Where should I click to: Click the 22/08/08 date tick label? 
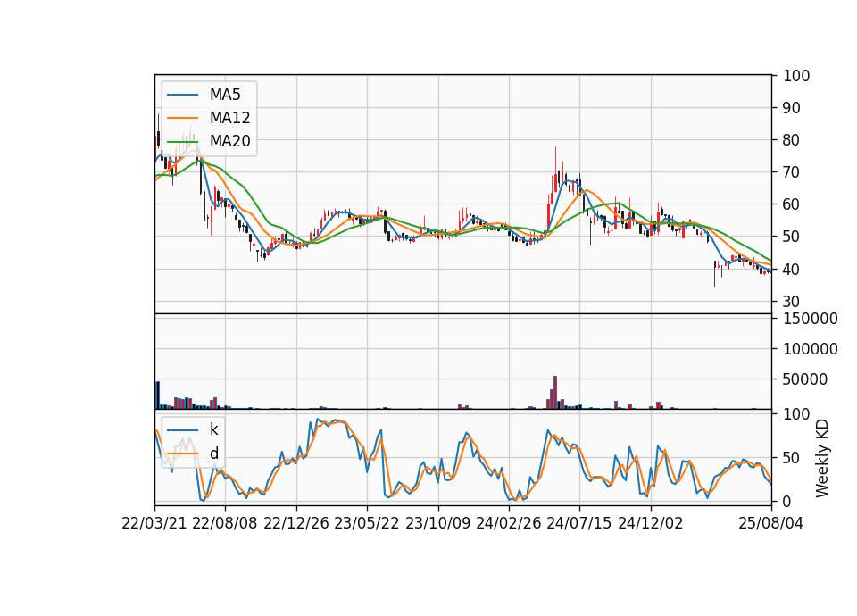coord(225,523)
